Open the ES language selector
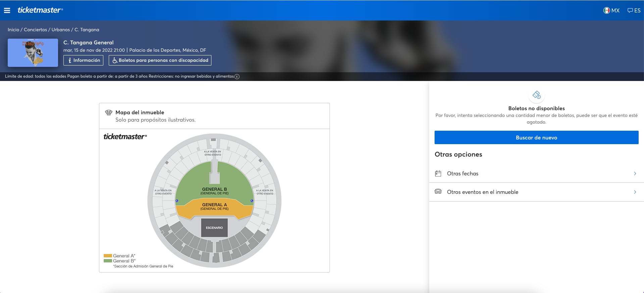The image size is (644, 293). 634,10
